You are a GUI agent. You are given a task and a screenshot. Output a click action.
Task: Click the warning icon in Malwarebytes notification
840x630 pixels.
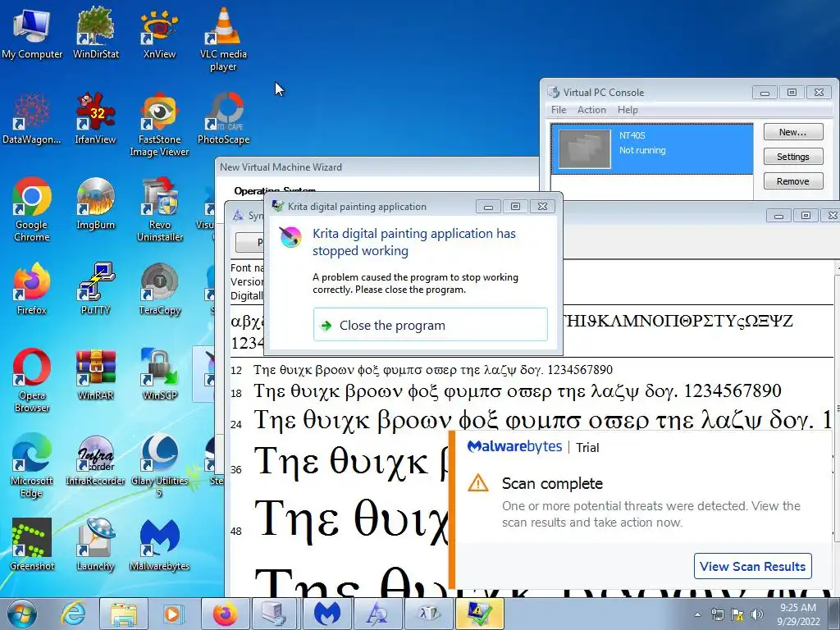[x=478, y=483]
